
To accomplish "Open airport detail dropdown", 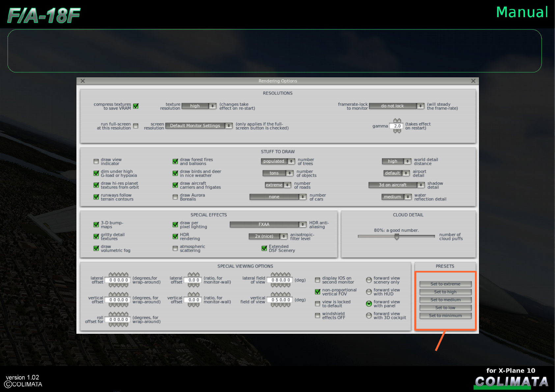I will (397, 173).
